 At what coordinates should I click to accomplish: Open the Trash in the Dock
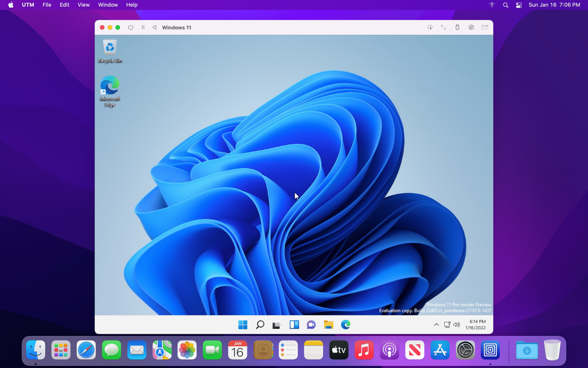point(552,350)
